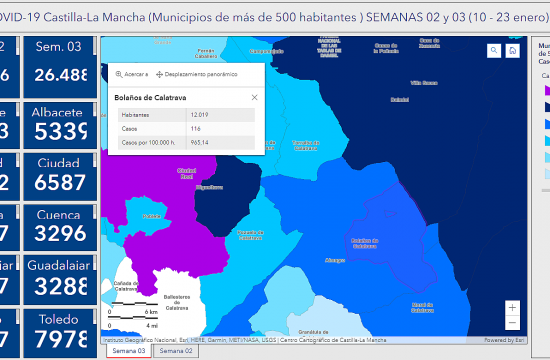Click the Fernán Caballero map label
The height and width of the screenshot is (360, 550).
[206, 53]
